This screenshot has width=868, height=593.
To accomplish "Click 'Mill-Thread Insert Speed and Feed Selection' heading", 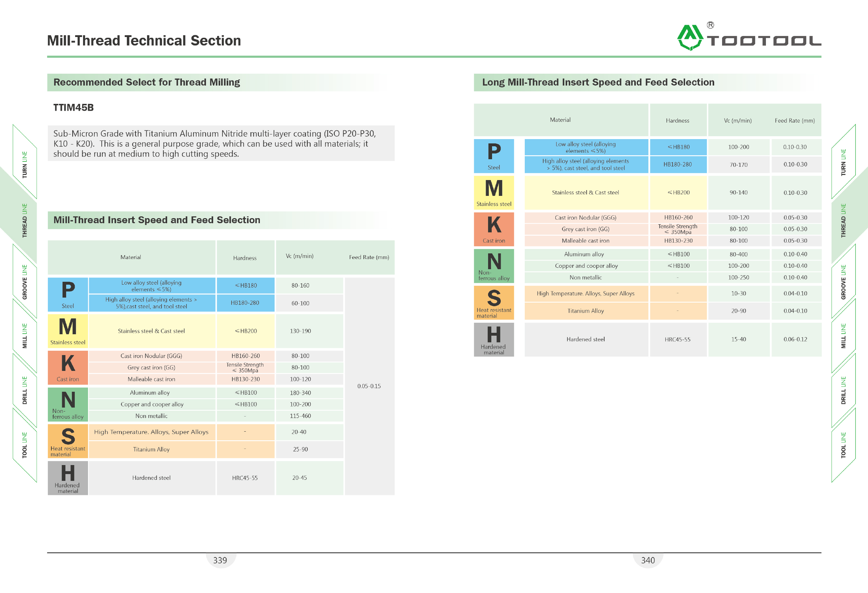I will pos(157,220).
